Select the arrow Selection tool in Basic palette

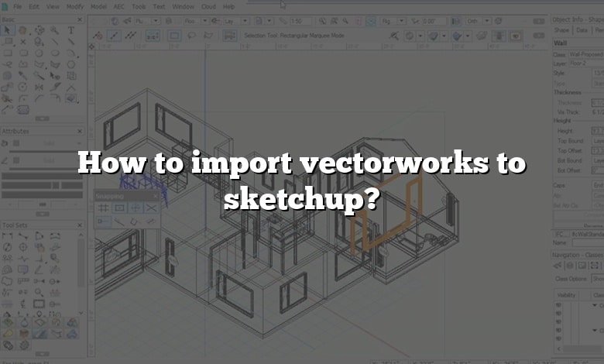7,30
